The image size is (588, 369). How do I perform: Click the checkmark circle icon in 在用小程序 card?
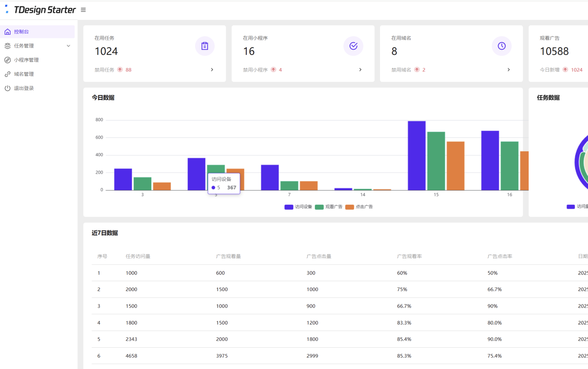coord(353,46)
